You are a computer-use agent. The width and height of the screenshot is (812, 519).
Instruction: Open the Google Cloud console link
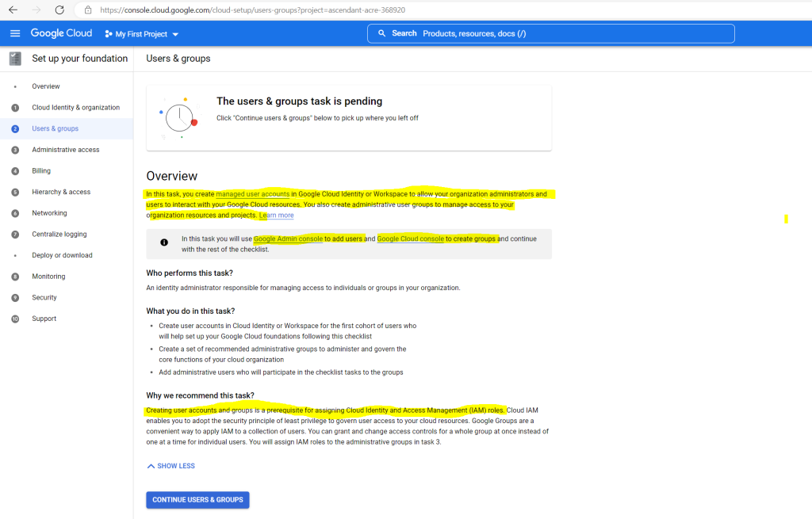[x=410, y=239]
